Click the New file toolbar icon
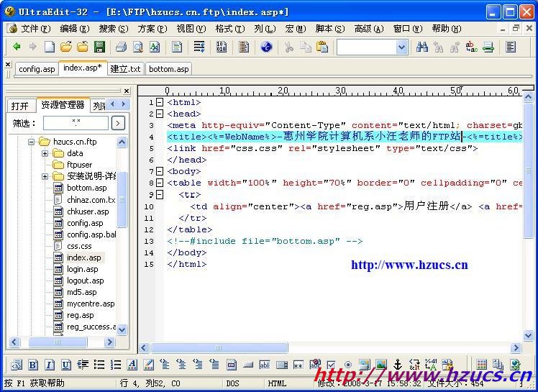 50,47
